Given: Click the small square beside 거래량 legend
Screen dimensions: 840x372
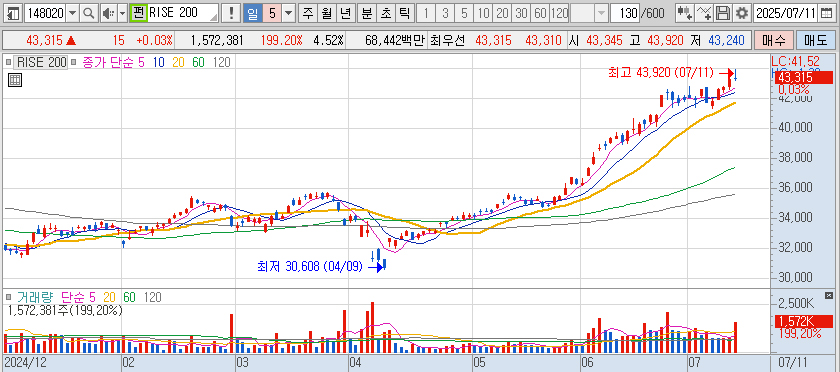Looking at the screenshot, I should tap(8, 296).
